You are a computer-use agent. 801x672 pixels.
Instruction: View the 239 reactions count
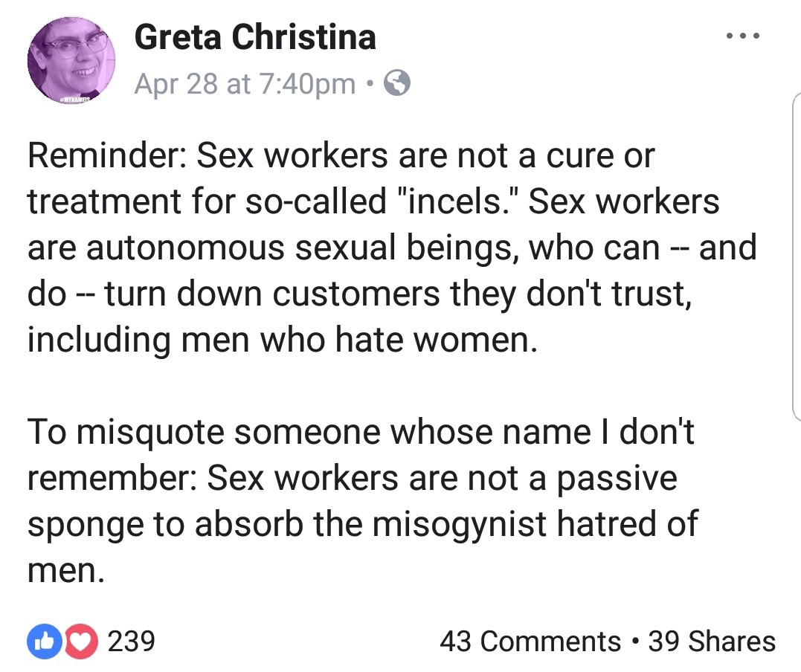(x=131, y=641)
